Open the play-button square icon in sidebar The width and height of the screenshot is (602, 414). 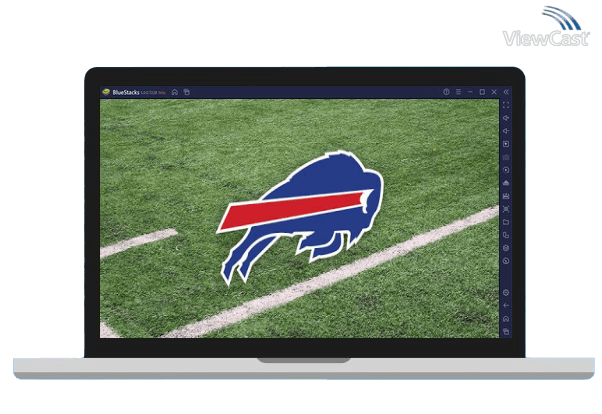(506, 144)
